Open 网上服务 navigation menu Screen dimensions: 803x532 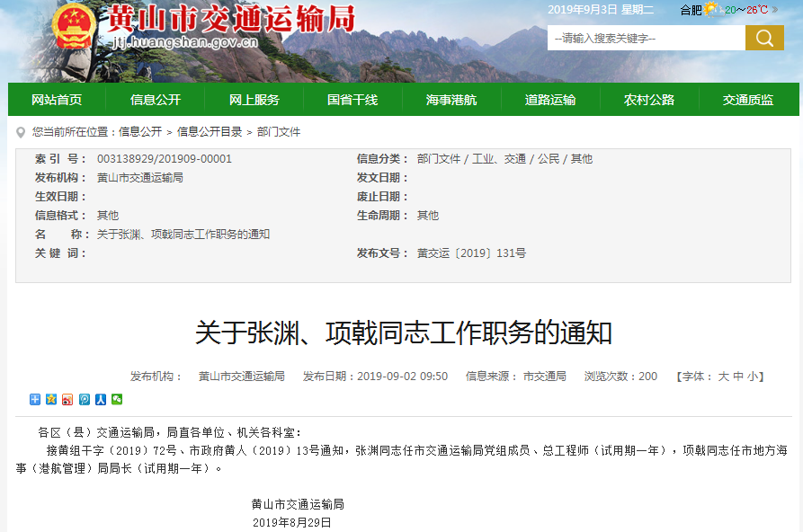254,100
